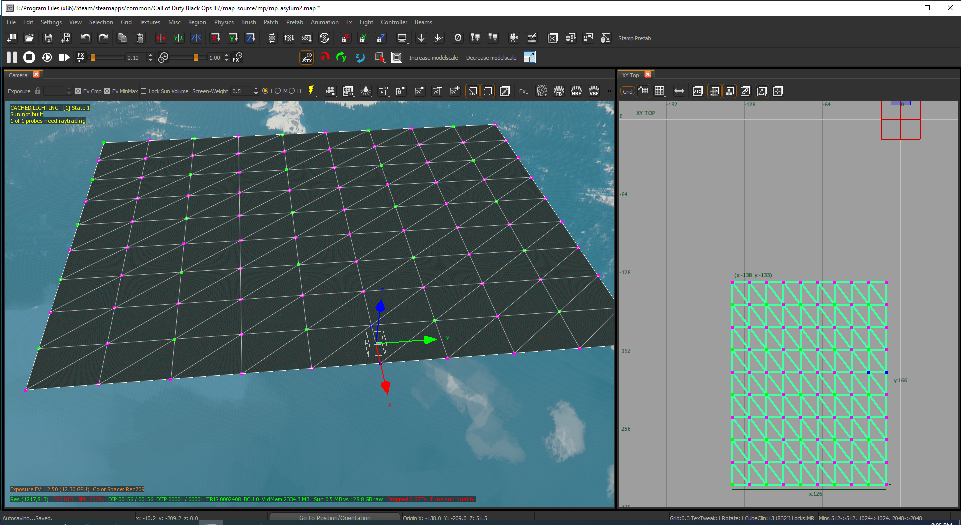This screenshot has height=527, width=963.
Task: Click the Exposure value spinner arrows
Action: coord(69,91)
